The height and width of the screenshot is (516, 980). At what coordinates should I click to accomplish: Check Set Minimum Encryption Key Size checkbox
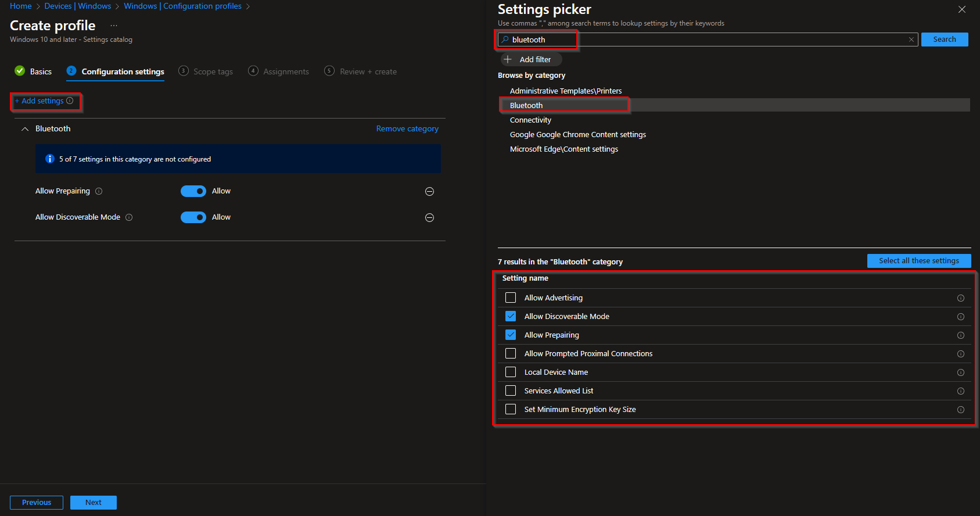tap(511, 409)
